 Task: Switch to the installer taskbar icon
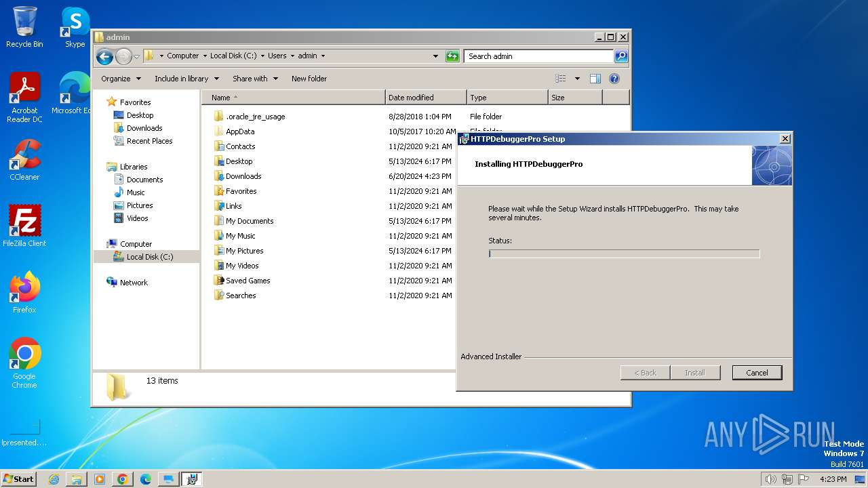192,479
